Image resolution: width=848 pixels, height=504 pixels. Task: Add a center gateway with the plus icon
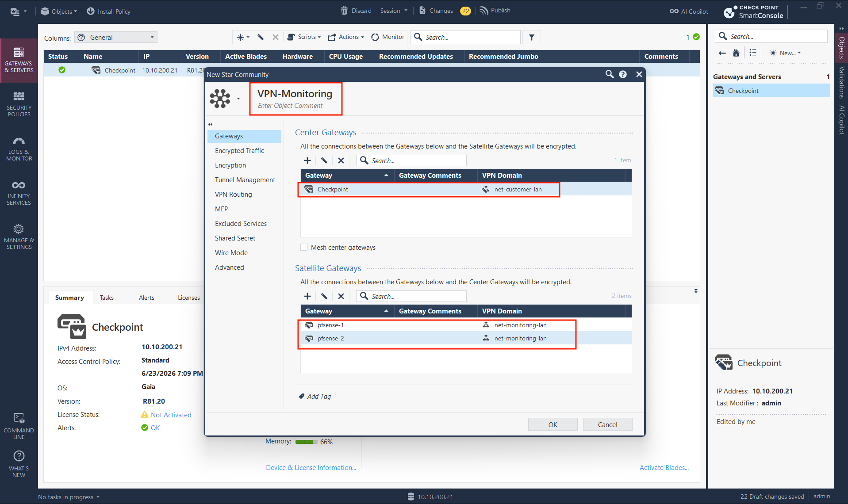coord(307,160)
